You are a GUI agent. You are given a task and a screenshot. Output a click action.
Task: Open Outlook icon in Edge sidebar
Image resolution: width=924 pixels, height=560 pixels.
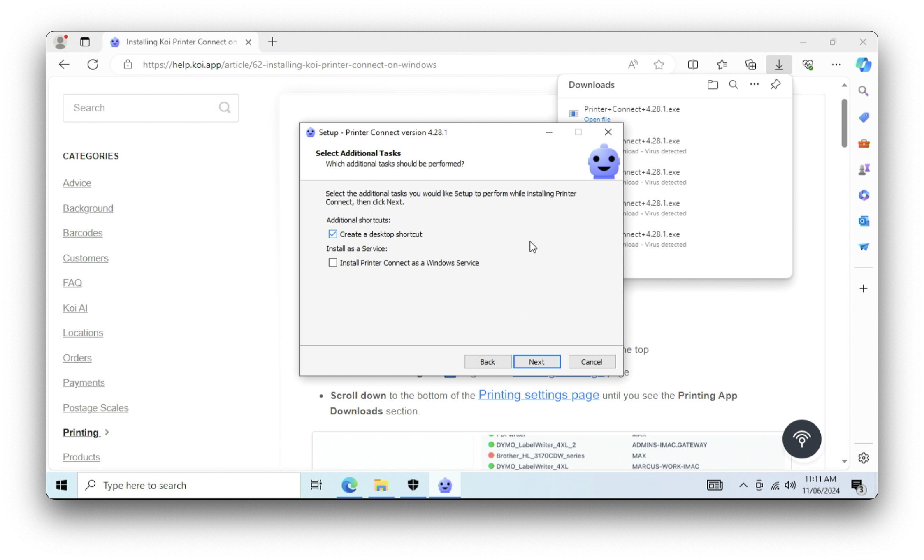click(x=864, y=221)
